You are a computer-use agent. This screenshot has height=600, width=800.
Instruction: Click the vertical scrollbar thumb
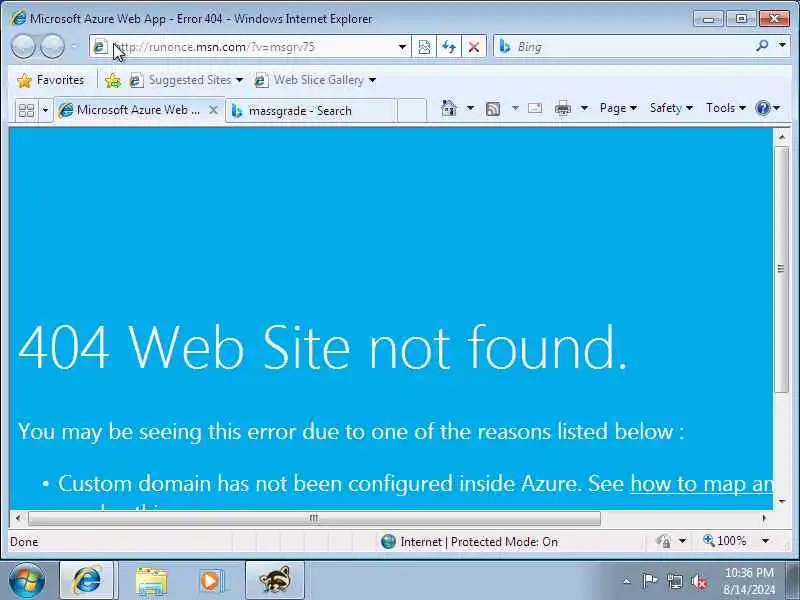coord(782,269)
